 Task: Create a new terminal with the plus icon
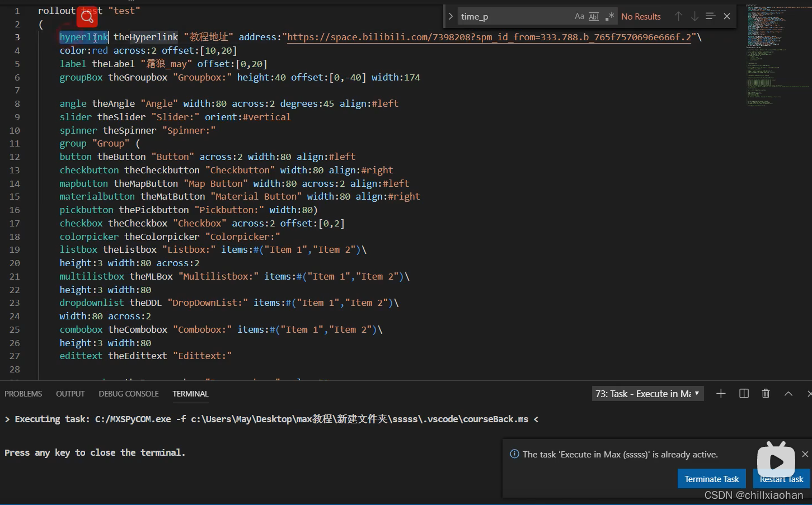click(x=721, y=394)
